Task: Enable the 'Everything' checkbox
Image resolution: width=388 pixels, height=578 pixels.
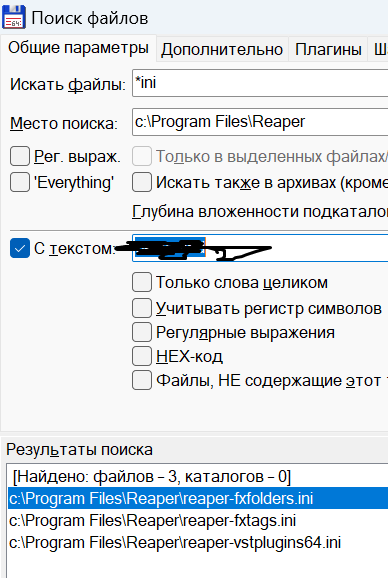Action: (20, 182)
